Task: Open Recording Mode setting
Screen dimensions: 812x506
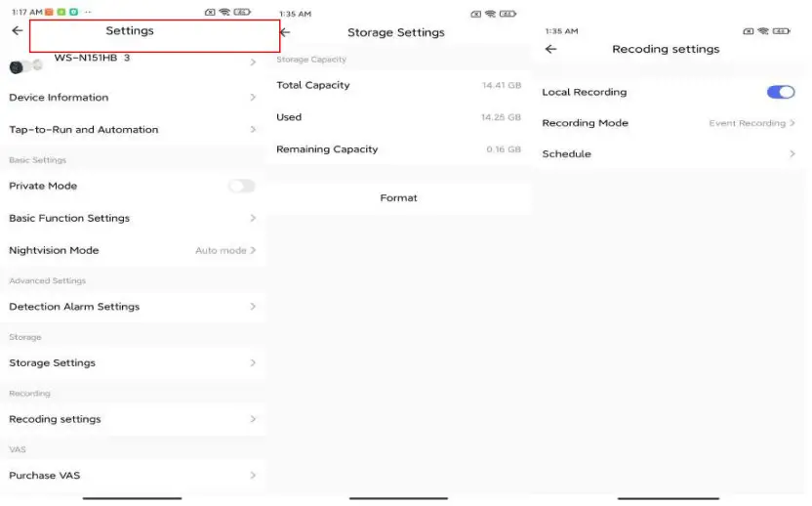Action: tap(669, 123)
